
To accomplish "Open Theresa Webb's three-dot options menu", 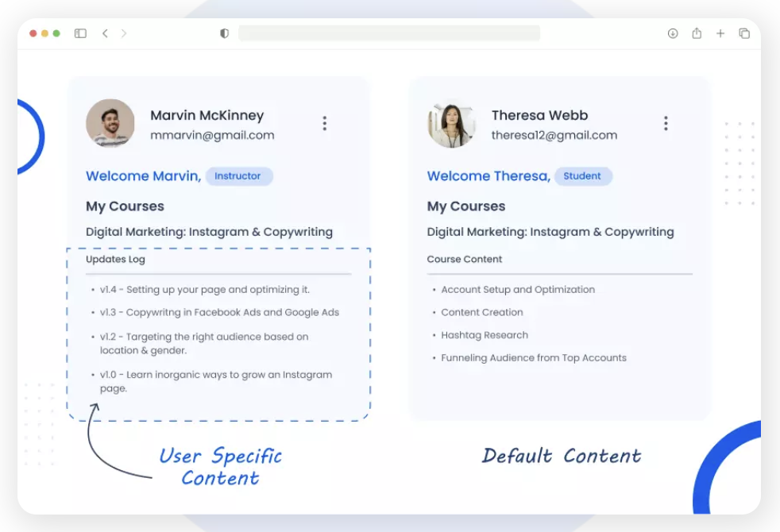I will coord(666,123).
